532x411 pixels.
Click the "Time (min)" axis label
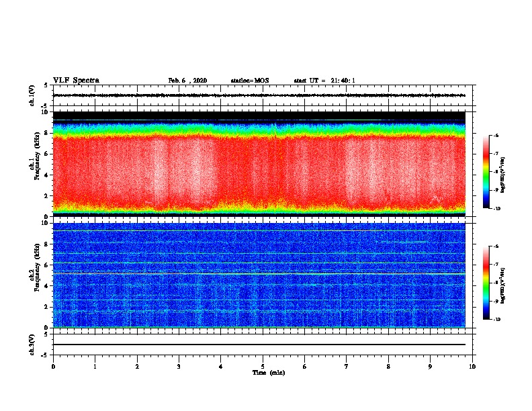[x=269, y=373]
